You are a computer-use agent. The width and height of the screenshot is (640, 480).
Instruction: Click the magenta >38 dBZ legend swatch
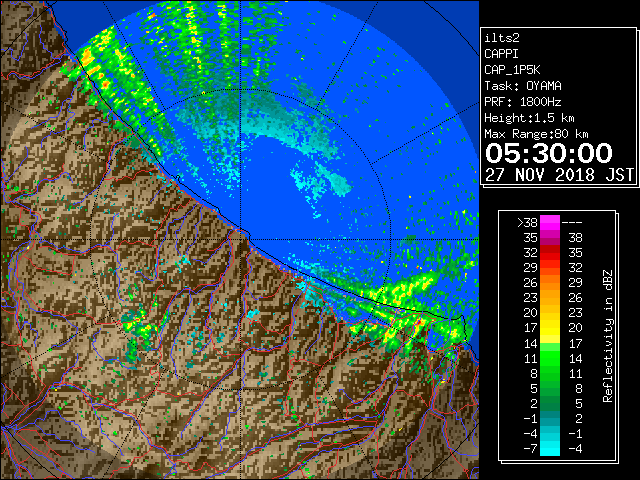tap(550, 222)
